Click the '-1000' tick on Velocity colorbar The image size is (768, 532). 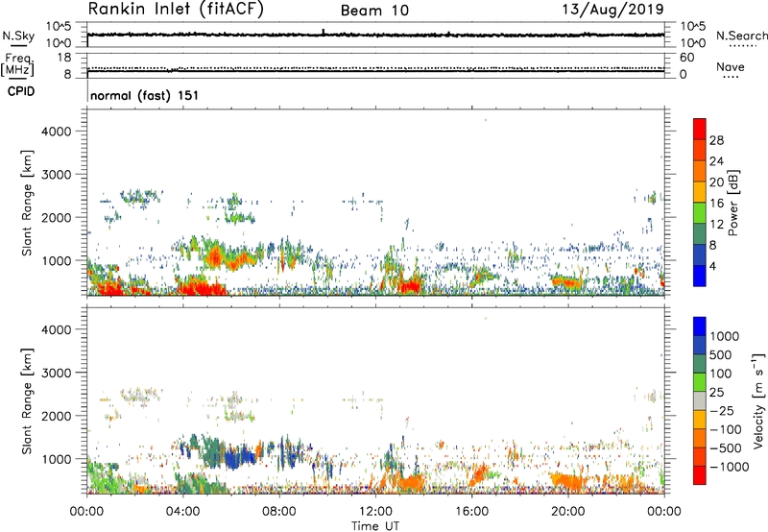pos(730,467)
